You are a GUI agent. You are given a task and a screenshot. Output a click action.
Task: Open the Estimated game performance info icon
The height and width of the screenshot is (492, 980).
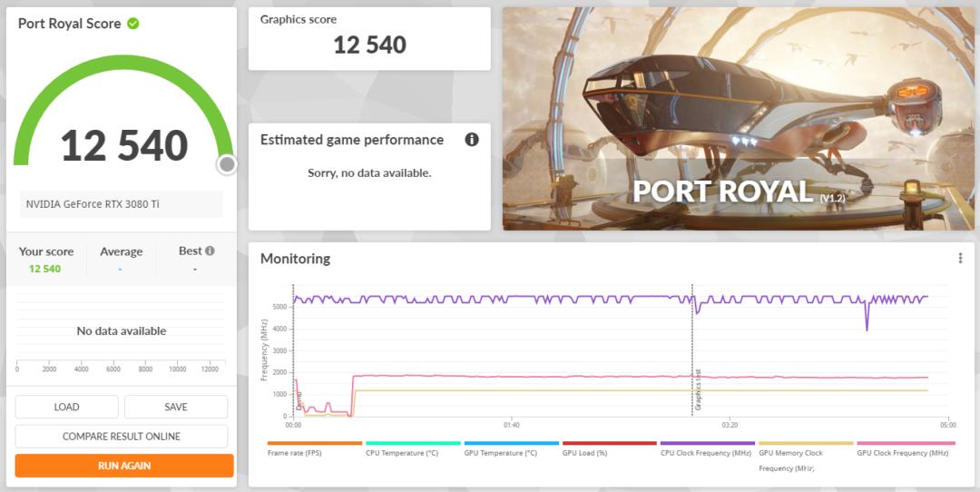pyautogui.click(x=472, y=140)
